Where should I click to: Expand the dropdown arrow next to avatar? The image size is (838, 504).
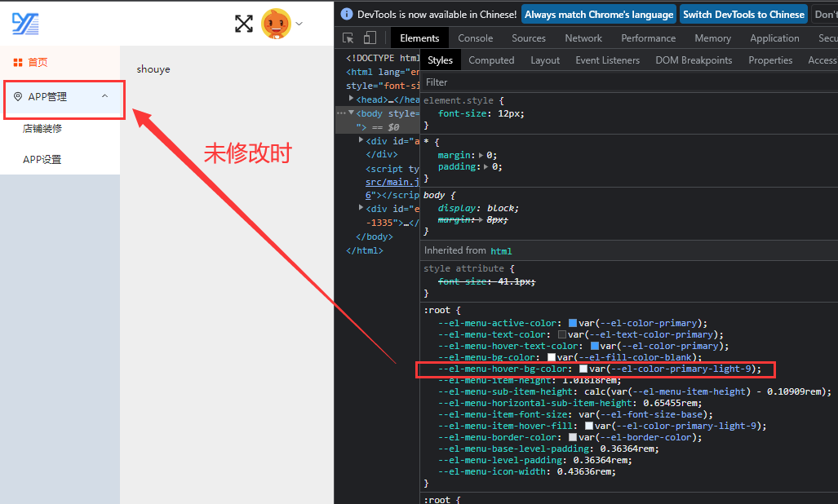coord(299,24)
